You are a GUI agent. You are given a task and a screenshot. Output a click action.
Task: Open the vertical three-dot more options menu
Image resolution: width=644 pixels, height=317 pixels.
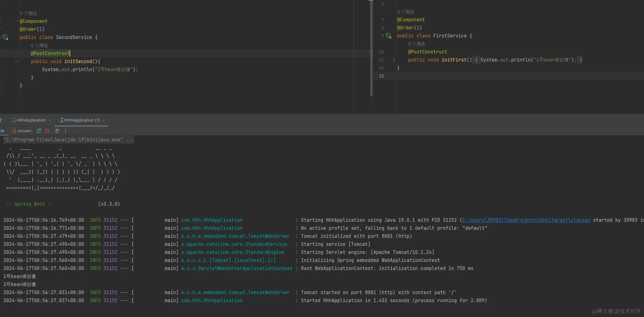(66, 131)
